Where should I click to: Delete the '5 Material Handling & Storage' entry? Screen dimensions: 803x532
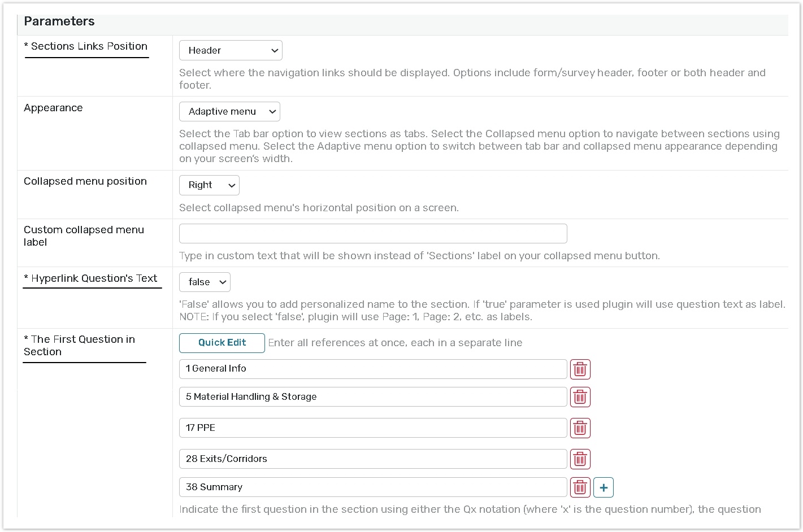[x=580, y=397]
